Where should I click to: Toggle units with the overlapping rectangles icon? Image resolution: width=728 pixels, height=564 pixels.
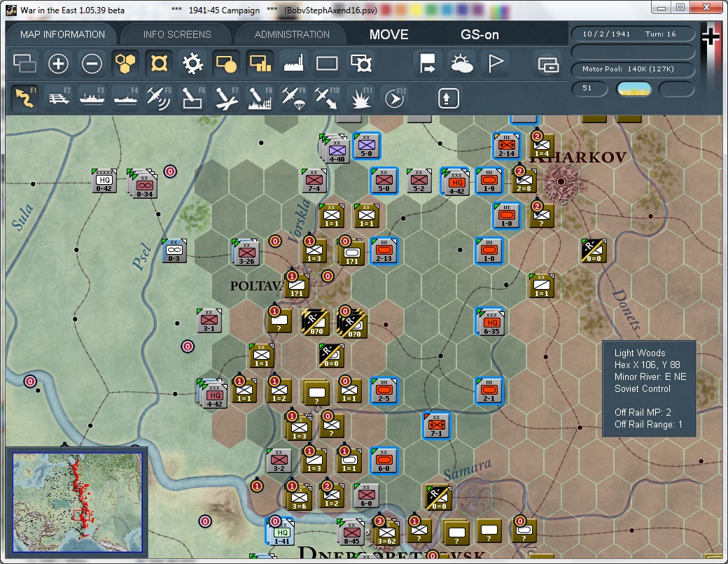(x=24, y=64)
